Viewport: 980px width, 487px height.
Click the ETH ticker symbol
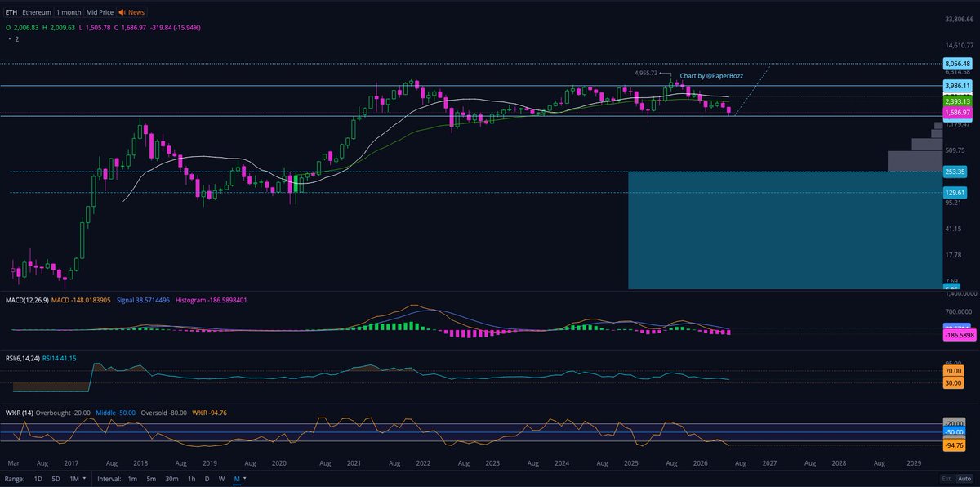click(11, 13)
